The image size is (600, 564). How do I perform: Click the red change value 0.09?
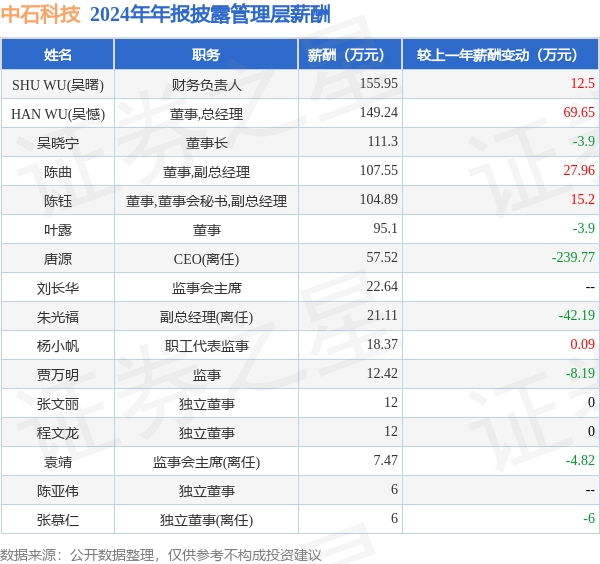(x=582, y=344)
